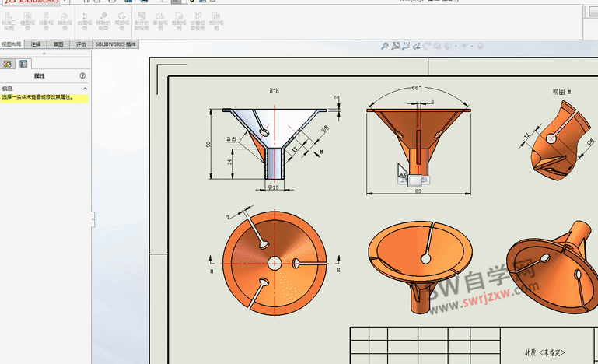Switch to the 评估 (Evaluate) tab
The image size is (598, 364).
pos(81,44)
